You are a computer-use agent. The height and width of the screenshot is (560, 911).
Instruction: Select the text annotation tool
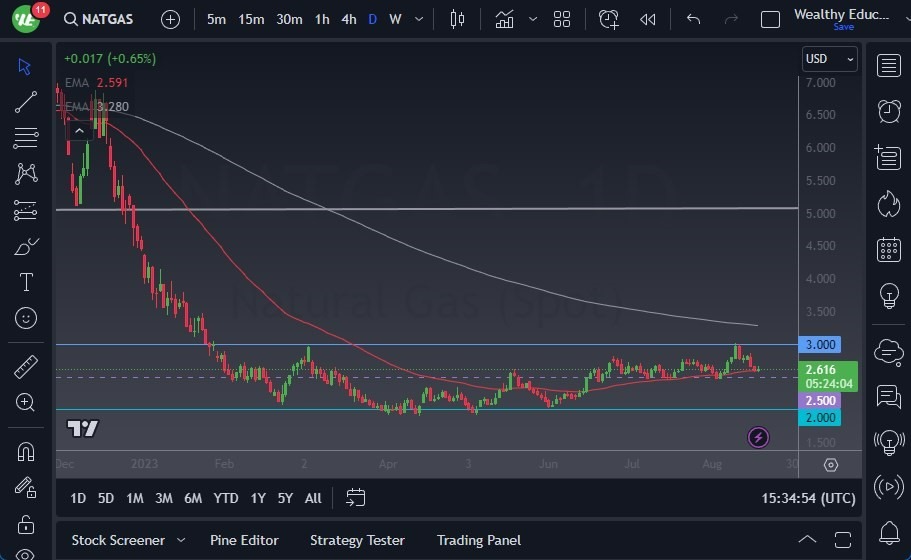click(x=26, y=282)
